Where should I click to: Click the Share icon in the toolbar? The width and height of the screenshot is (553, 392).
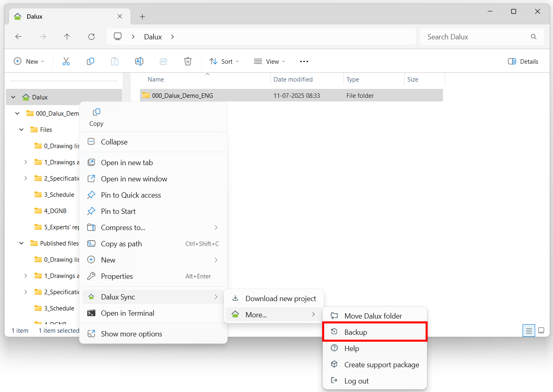[163, 61]
